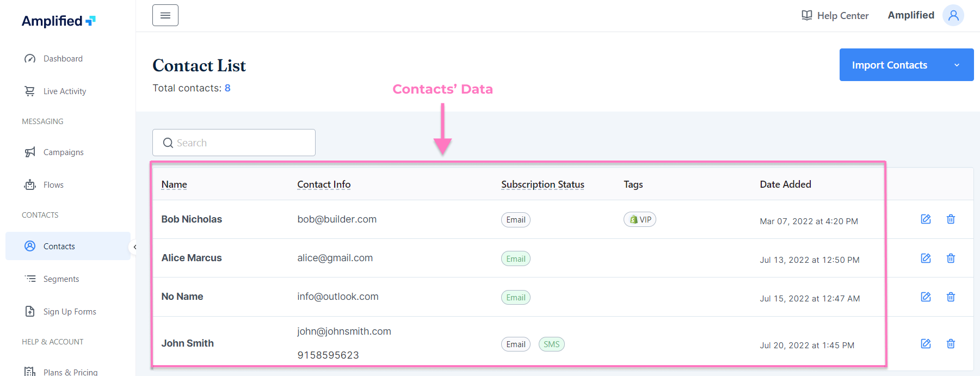Viewport: 980px width, 376px height.
Task: Click the email info@outlook.com
Action: click(x=338, y=297)
